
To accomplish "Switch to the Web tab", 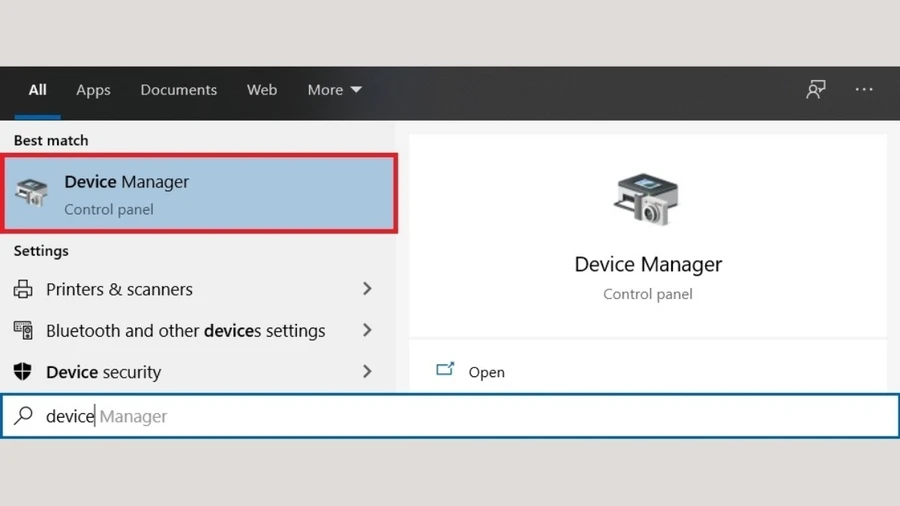I will pos(262,90).
